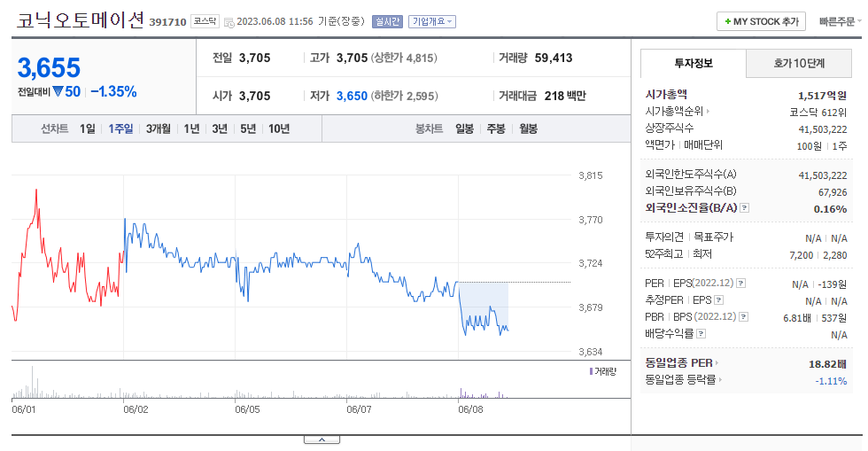This screenshot has height=451, width=868.
Task: Switch to the 호가10단계 tab
Action: click(799, 63)
